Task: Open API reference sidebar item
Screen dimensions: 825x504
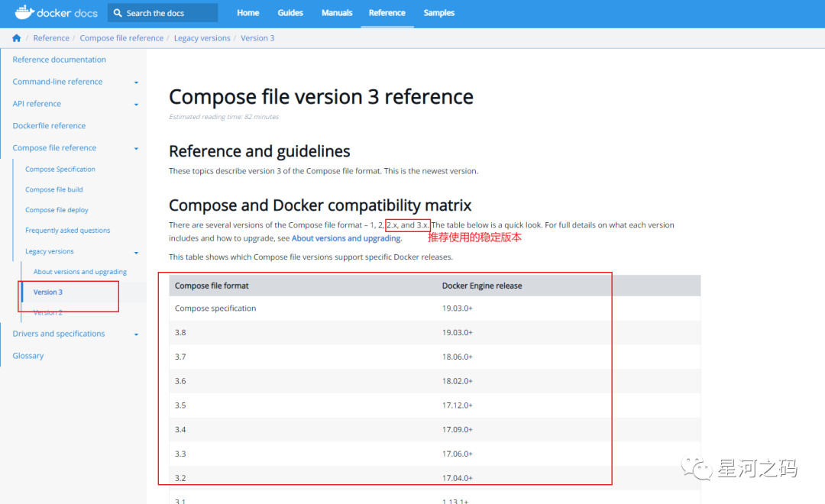Action: tap(37, 104)
